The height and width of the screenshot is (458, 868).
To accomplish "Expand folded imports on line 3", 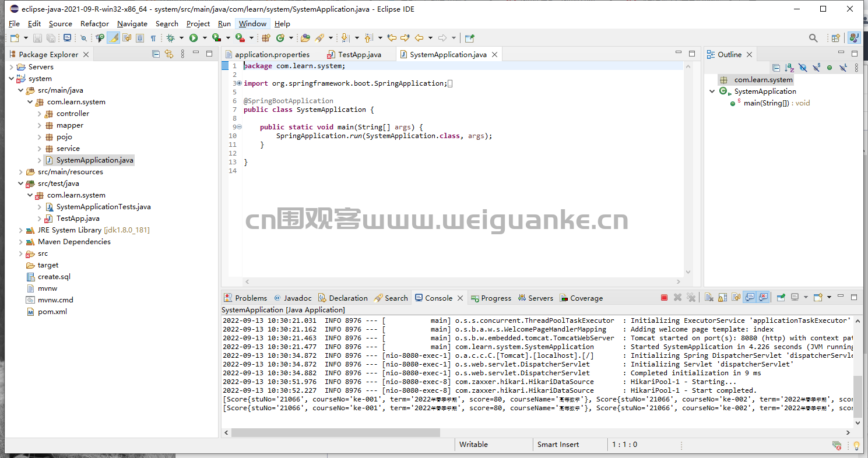I will 240,83.
